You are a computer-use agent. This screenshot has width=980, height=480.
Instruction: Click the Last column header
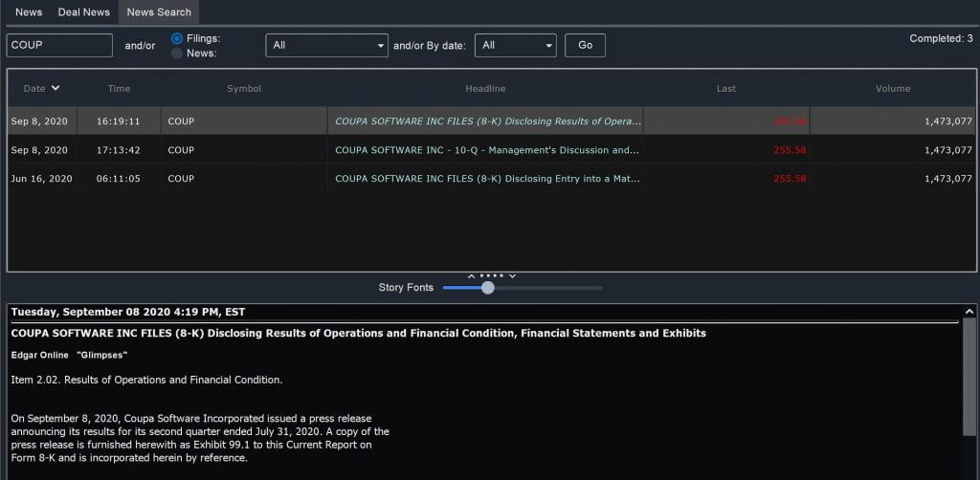click(726, 89)
